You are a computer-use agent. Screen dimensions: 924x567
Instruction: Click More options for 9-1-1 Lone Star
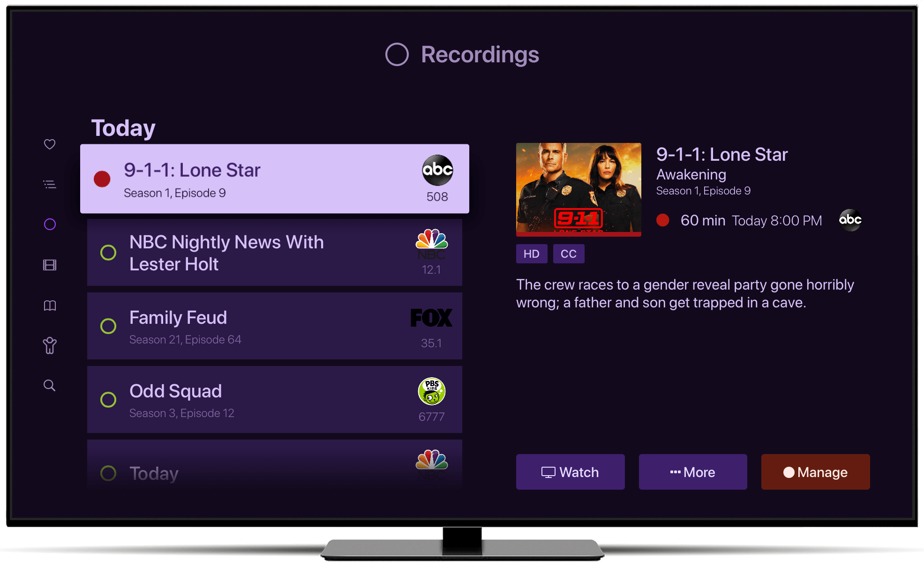pos(693,472)
